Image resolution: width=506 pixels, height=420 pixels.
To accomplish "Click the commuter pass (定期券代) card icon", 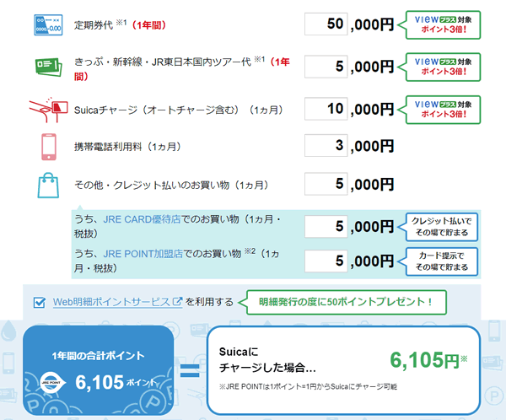I will 48,24.
